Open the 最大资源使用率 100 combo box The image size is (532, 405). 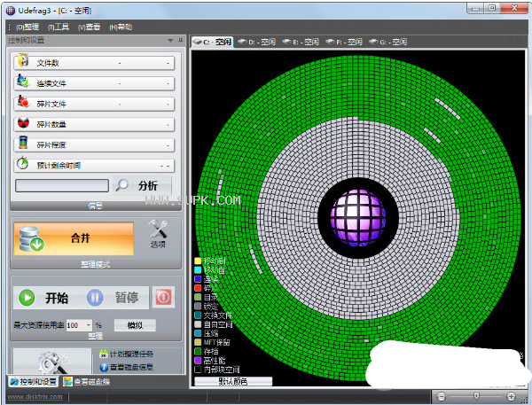[79, 325]
